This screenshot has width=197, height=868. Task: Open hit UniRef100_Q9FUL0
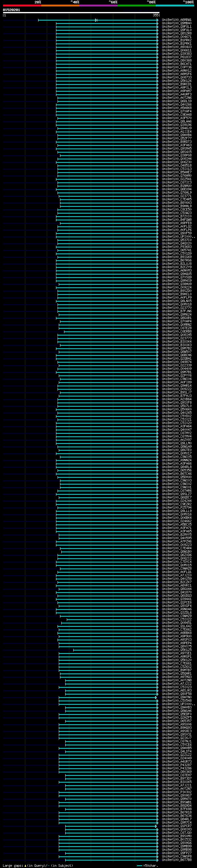pyautogui.click(x=176, y=30)
